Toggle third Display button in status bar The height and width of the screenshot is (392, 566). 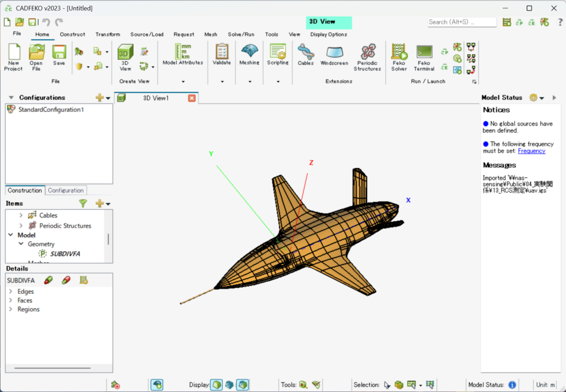[x=242, y=385]
